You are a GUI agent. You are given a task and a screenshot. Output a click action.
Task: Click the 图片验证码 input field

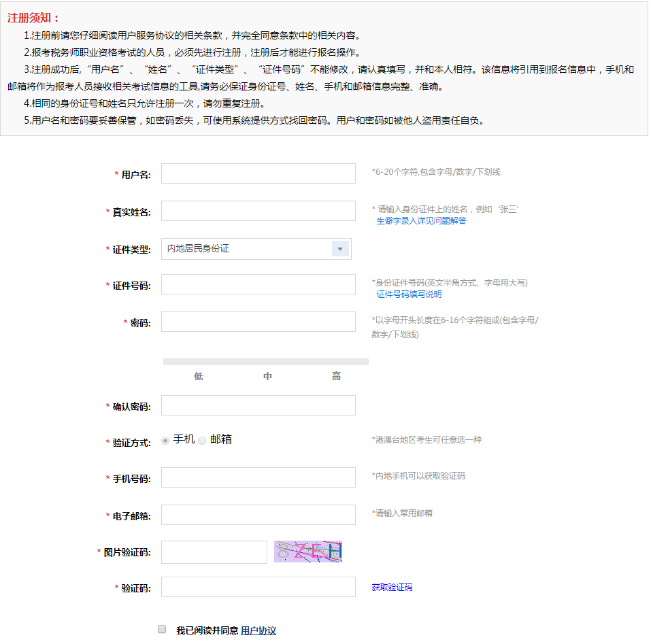214,552
